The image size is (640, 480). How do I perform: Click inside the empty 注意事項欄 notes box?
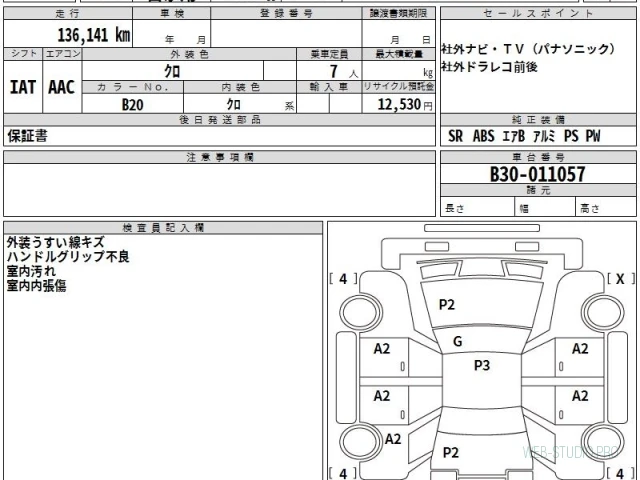pyautogui.click(x=220, y=190)
